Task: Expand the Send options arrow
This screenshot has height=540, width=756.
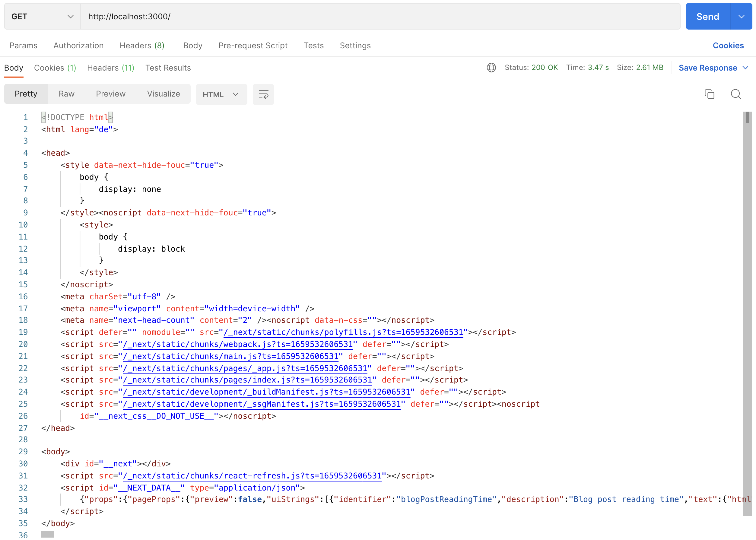Action: coord(741,16)
